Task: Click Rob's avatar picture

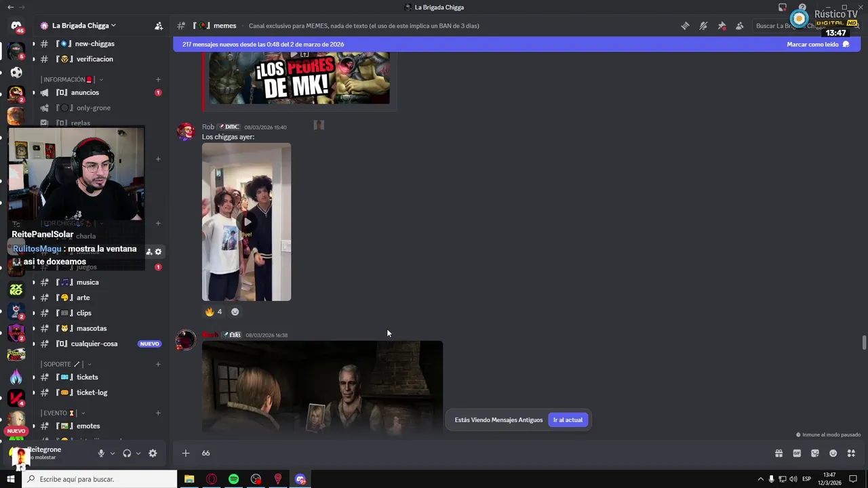Action: [x=186, y=131]
